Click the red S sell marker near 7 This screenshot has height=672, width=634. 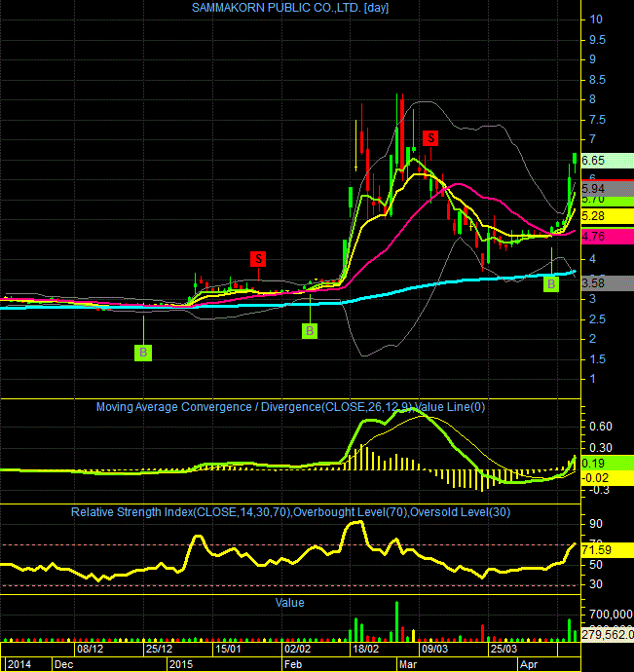430,138
